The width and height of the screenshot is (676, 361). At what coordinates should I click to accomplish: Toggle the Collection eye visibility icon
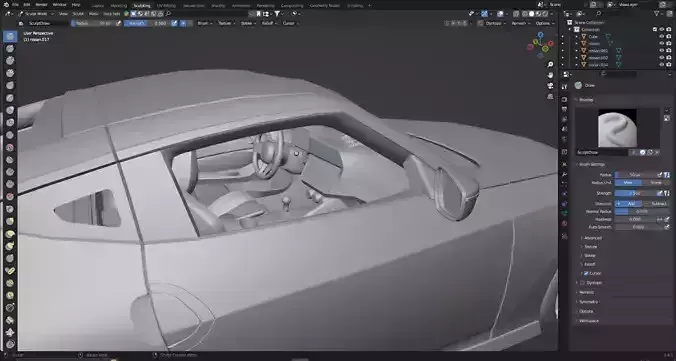(661, 29)
